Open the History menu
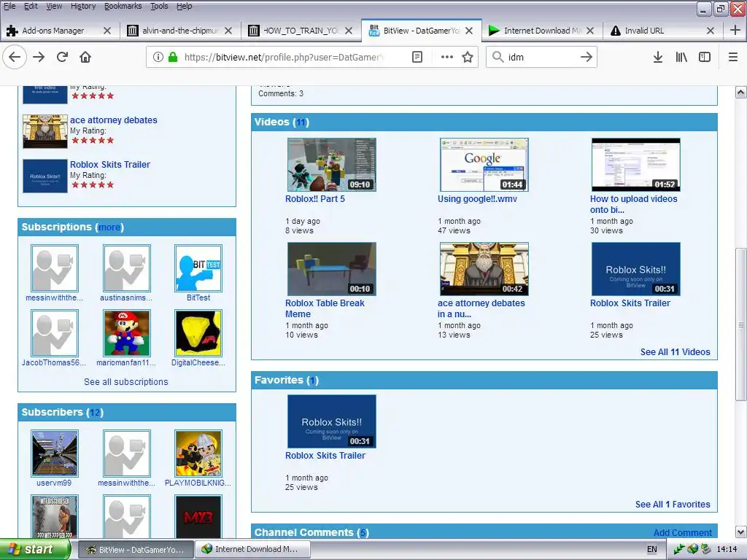The height and width of the screenshot is (560, 747). 83,6
